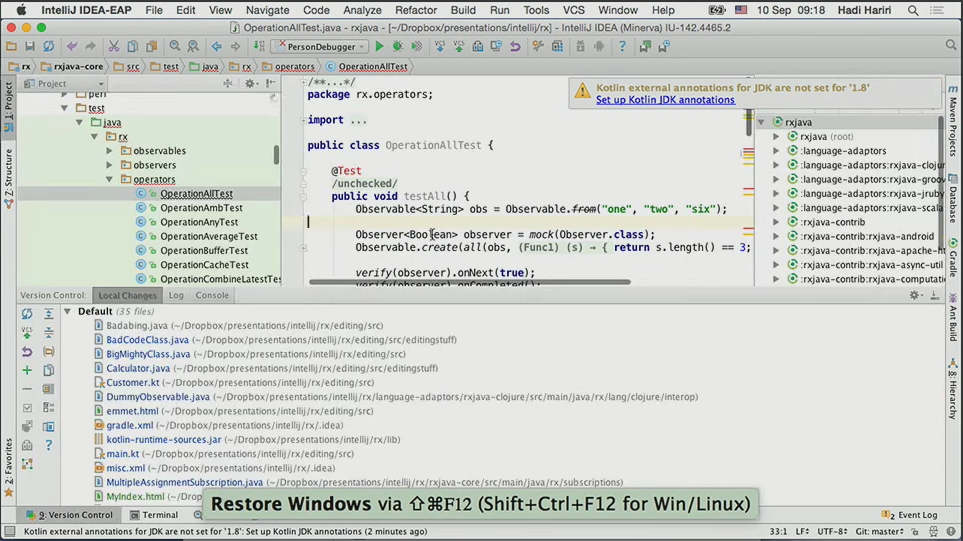The image size is (963, 541).
Task: Click the Paste toolbar icon
Action: coord(152,47)
